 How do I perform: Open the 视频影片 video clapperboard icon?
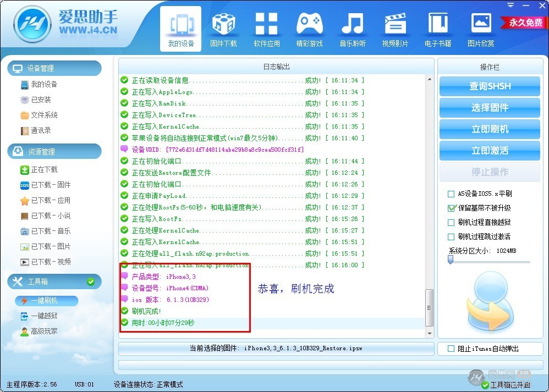point(395,25)
